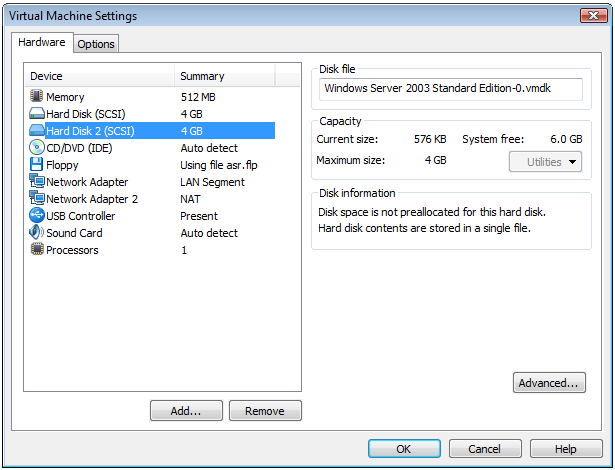615x470 pixels.
Task: Click Add... to add a device
Action: 186,410
